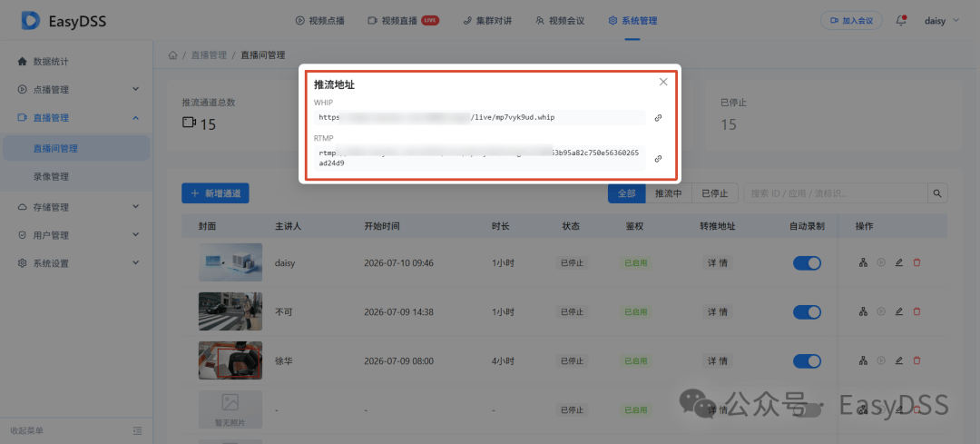Open push address icon for daisy row
This screenshot has width=980, height=444.
(x=863, y=262)
